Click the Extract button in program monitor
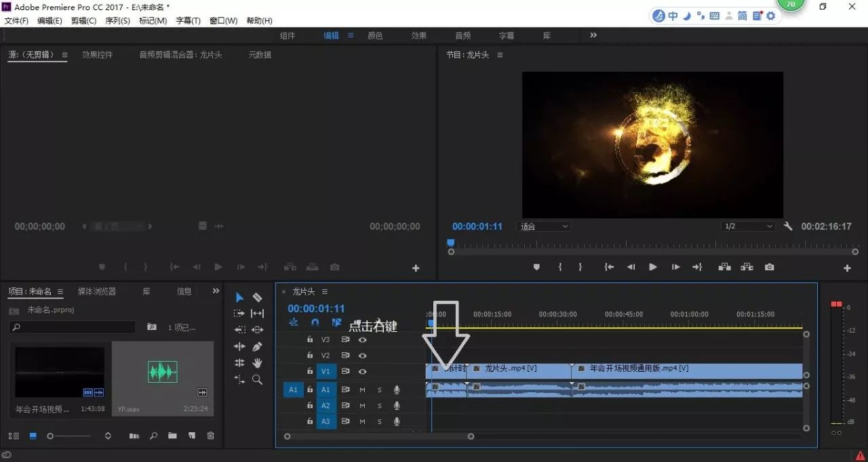Screen dimensions: 868x462 747,268
